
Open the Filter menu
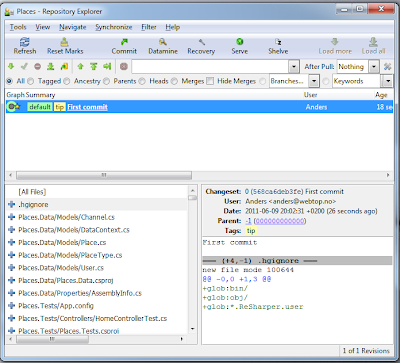[x=149, y=27]
